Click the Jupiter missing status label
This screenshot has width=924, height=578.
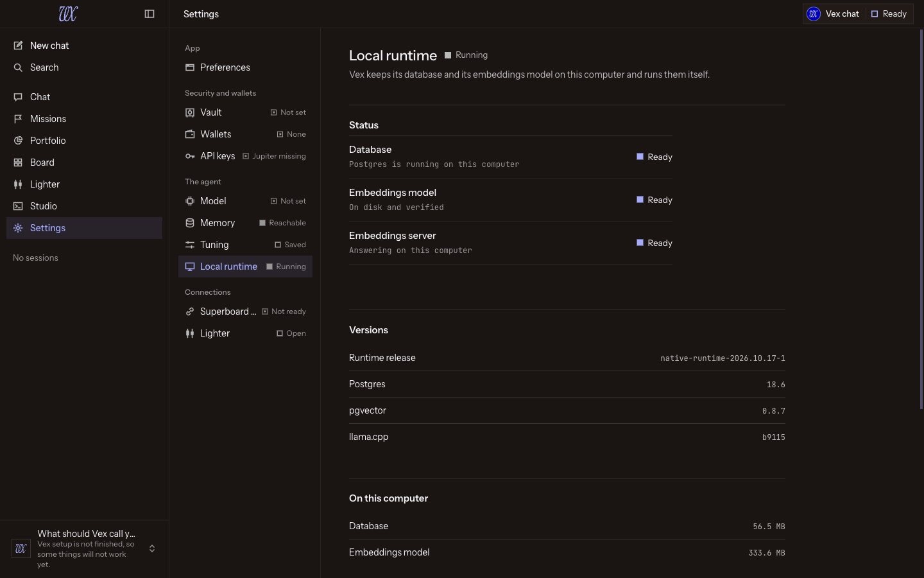pyautogui.click(x=274, y=156)
